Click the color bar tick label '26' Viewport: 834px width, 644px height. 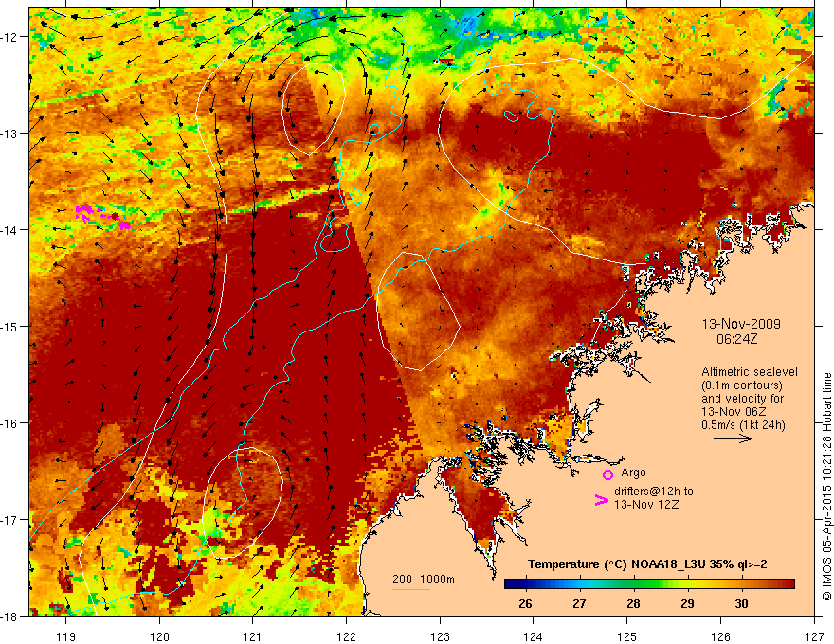525,603
